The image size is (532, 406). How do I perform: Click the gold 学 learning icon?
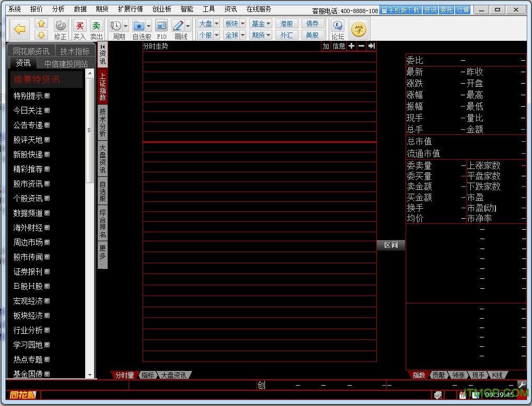click(358, 29)
